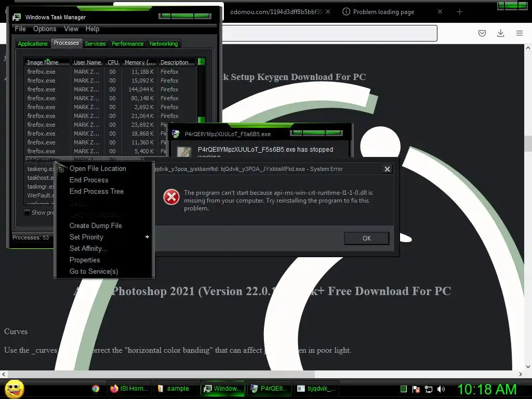Sort by the Image Name column header

47,62
